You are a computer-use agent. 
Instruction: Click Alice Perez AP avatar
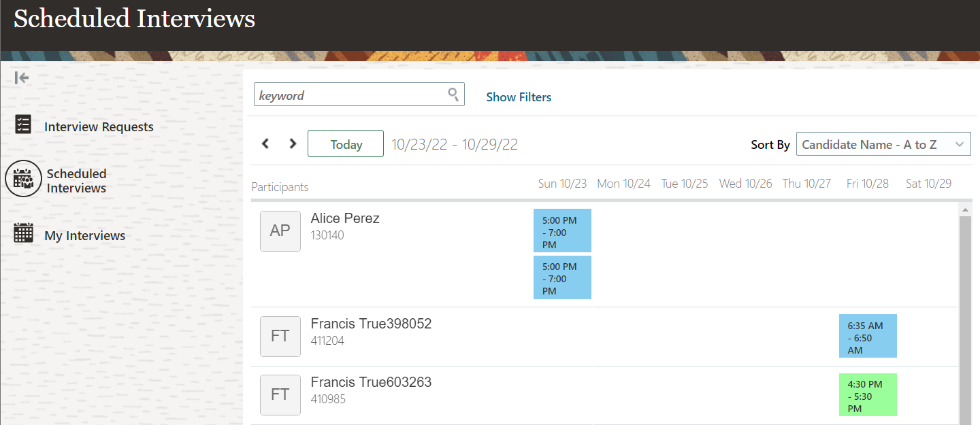[280, 231]
